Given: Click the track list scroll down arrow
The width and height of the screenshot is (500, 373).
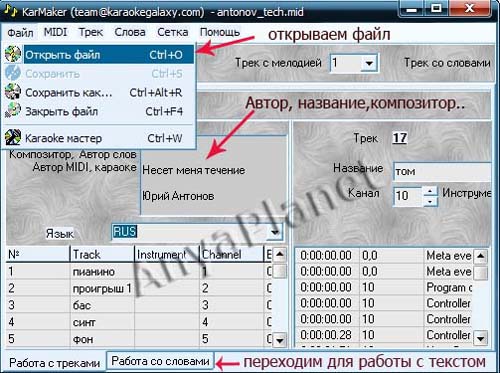Looking at the screenshot, I should (x=280, y=340).
